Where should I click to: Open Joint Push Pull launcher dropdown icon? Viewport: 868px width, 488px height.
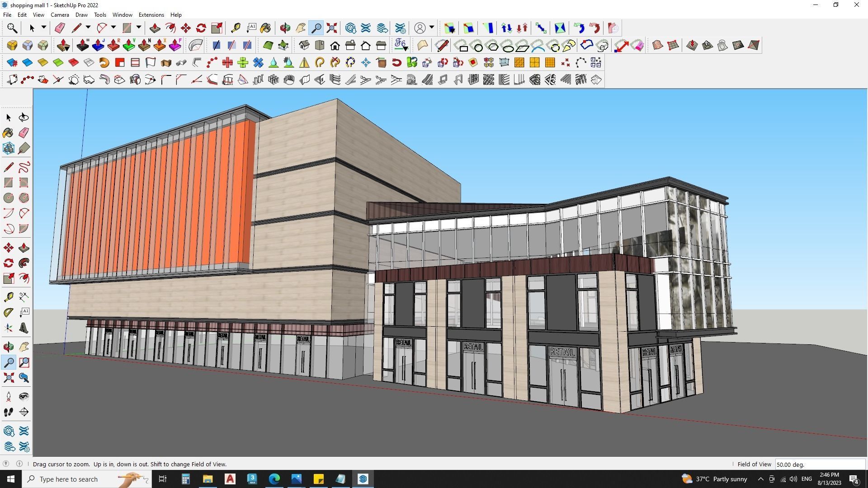63,45
